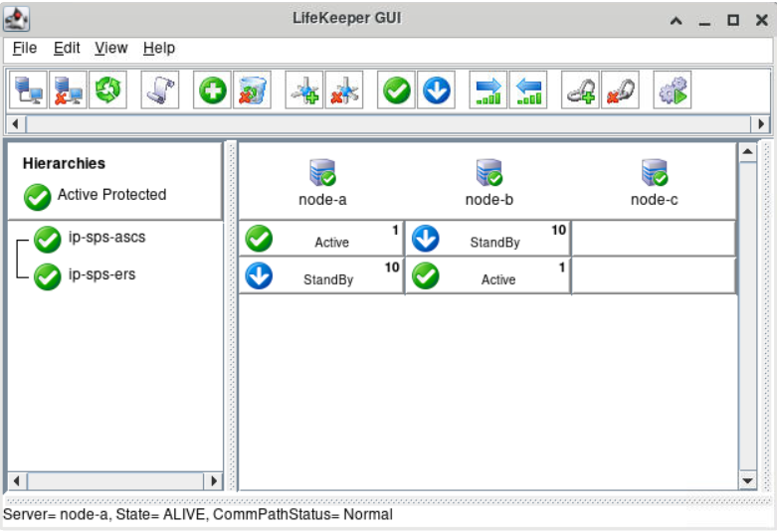Click priority 10 in ip-sps-ascs node-b cell
This screenshot has height=532, width=777.
[x=558, y=230]
